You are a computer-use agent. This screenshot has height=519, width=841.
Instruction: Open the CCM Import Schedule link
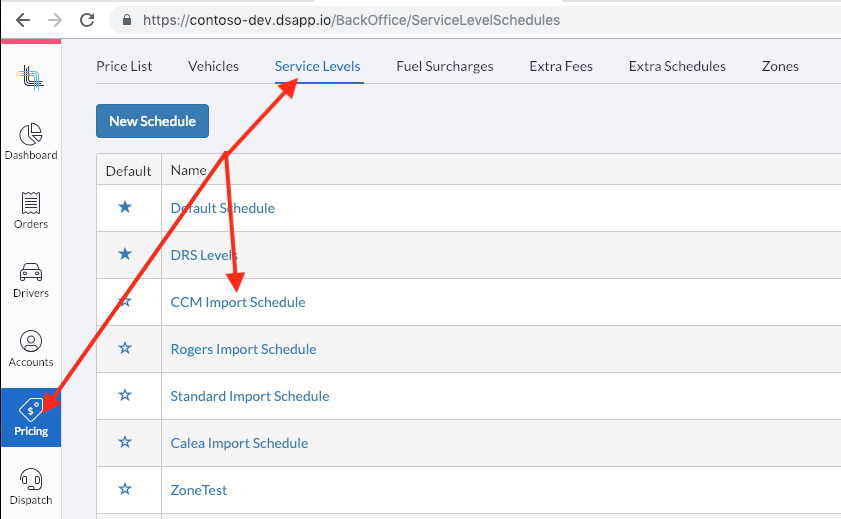click(x=238, y=302)
